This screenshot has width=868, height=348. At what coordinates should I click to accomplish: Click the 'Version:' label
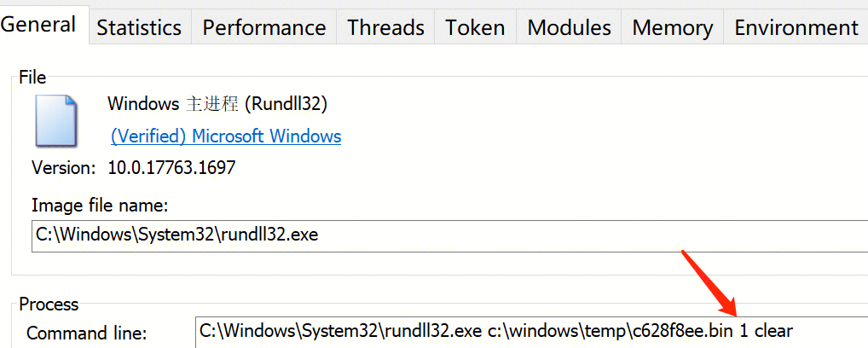pyautogui.click(x=64, y=167)
